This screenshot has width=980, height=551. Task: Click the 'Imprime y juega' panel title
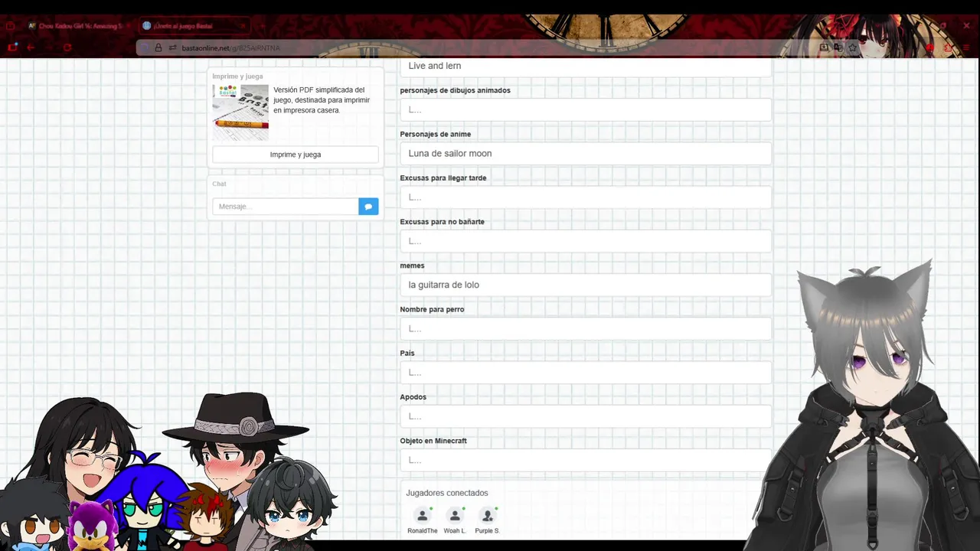pyautogui.click(x=237, y=77)
